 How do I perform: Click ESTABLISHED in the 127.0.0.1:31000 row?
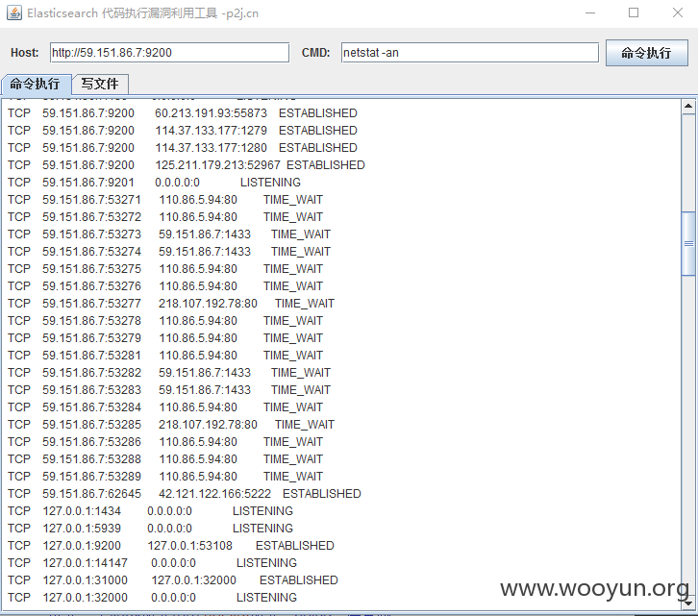pyautogui.click(x=299, y=580)
